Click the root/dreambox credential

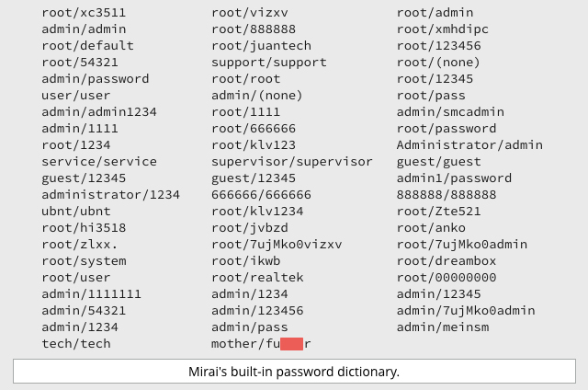tap(447, 261)
